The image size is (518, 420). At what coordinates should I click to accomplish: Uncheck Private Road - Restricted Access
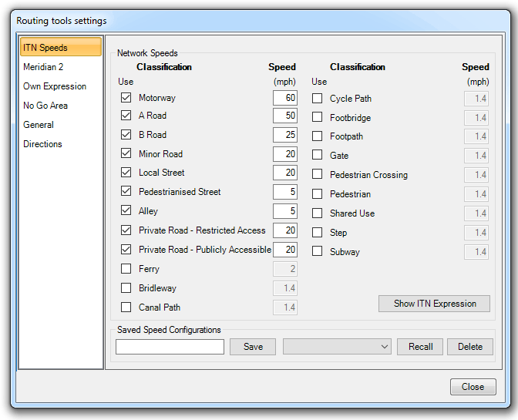pos(126,230)
